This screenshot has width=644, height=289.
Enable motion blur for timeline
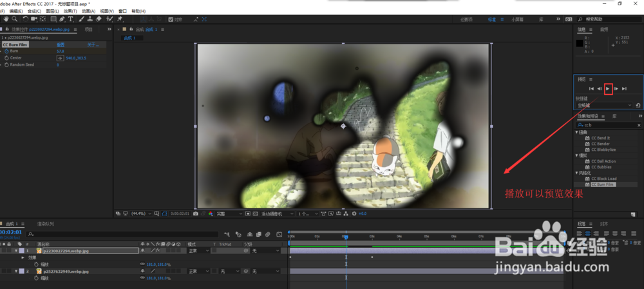268,235
